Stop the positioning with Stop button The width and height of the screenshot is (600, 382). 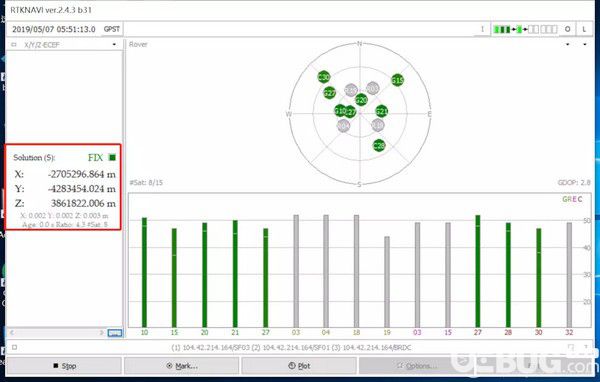point(64,366)
